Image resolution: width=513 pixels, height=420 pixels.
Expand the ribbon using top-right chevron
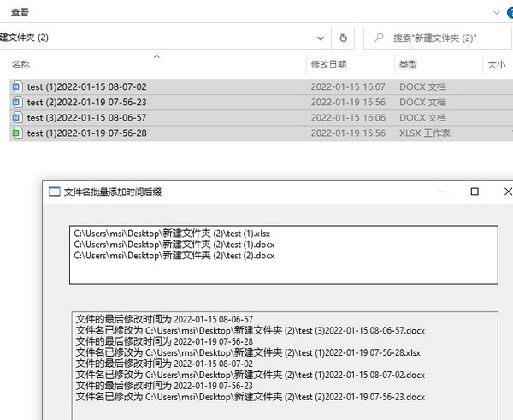tap(496, 12)
